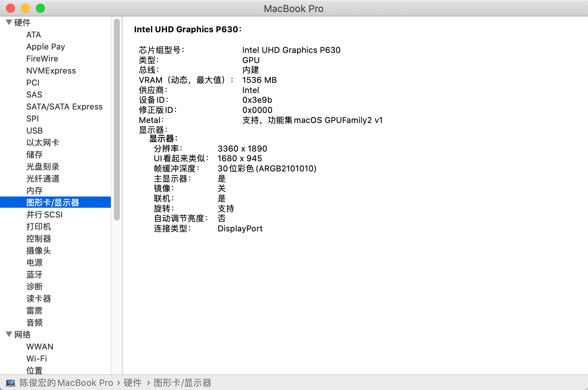This screenshot has width=588, height=390.
Task: Click the 芯片组型号 value Intel UHD Graphics P630
Action: pyautogui.click(x=291, y=50)
